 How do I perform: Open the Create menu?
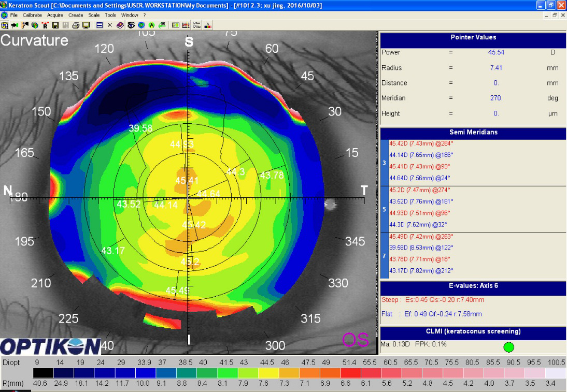click(76, 15)
